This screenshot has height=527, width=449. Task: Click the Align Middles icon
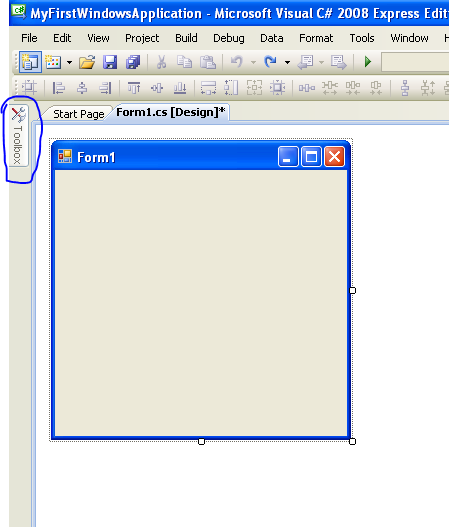tap(157, 88)
